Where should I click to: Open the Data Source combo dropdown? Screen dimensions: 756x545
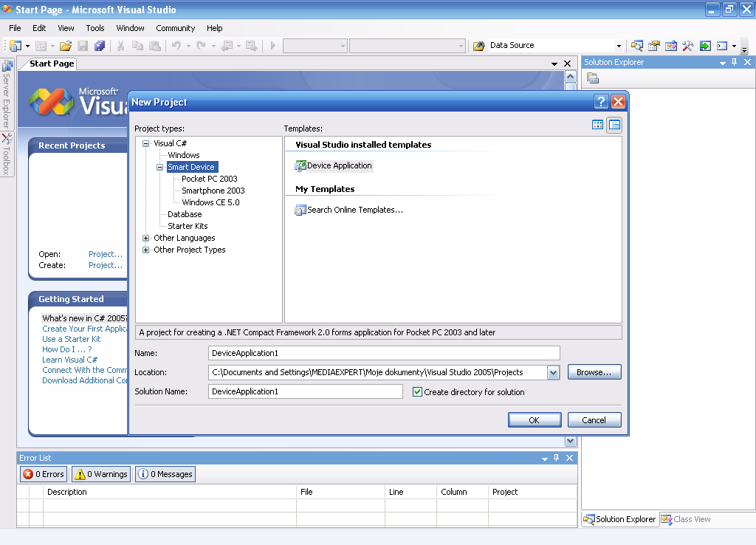pos(619,46)
